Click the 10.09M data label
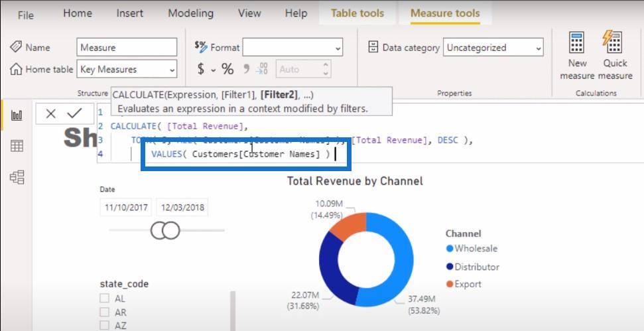Viewport: 644px width, 331px height. 329,203
